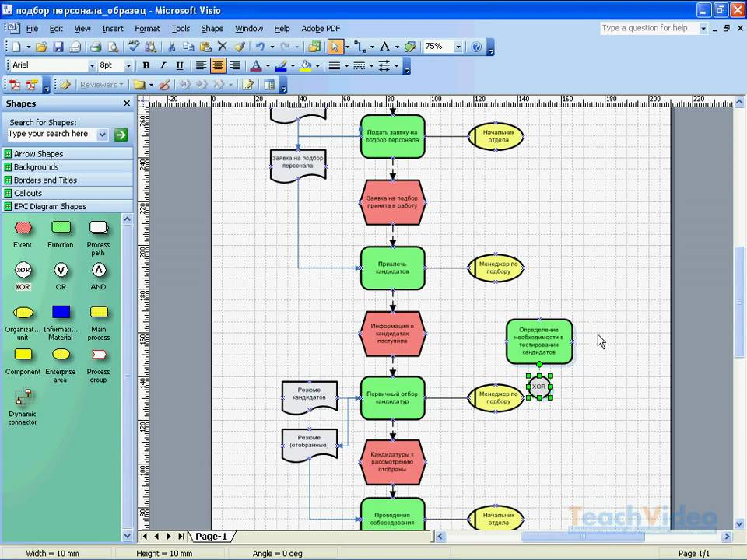This screenshot has height=560, width=747.
Task: Click the Search for Shapes input field
Action: click(x=51, y=135)
